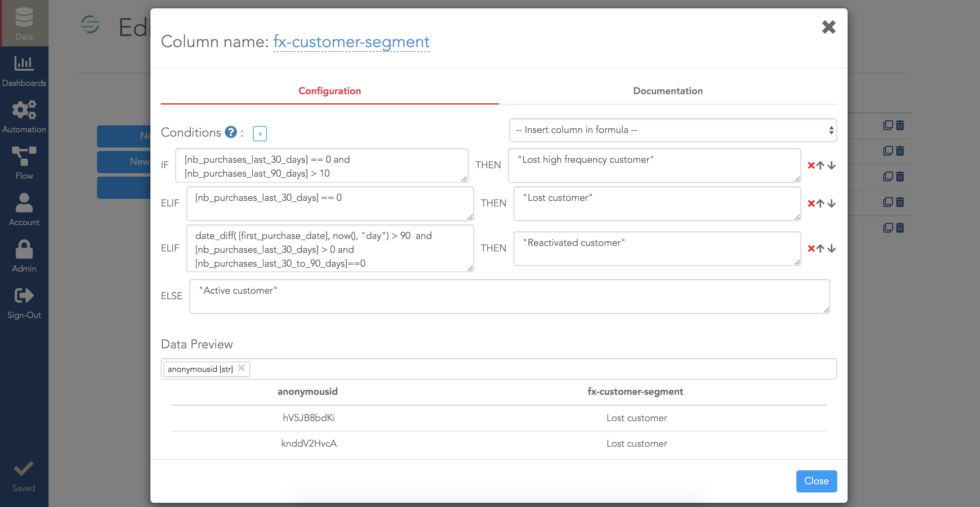Image resolution: width=980 pixels, height=507 pixels.
Task: Click last row trash icon in background list
Action: pos(900,227)
